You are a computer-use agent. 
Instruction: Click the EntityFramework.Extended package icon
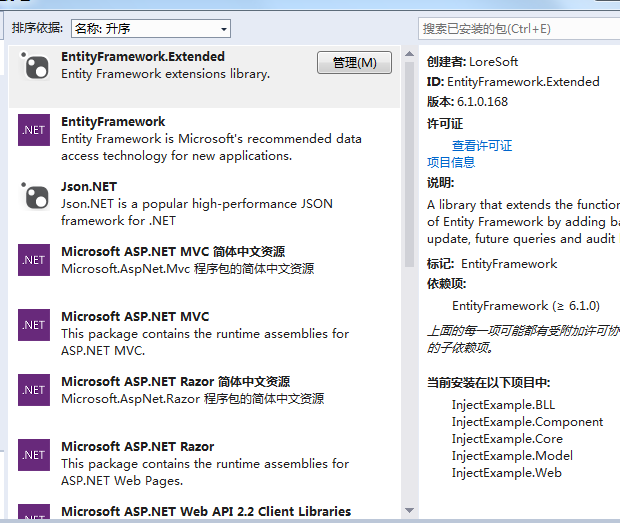34,66
